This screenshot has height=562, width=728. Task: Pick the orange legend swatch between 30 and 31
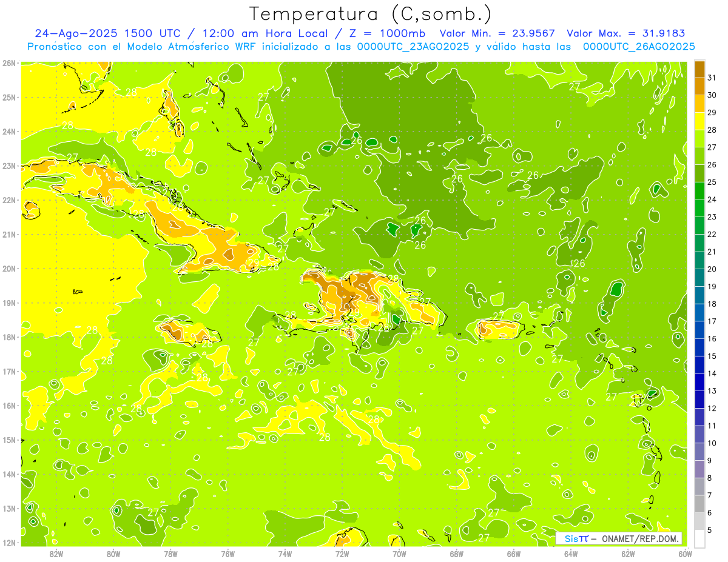coord(700,86)
